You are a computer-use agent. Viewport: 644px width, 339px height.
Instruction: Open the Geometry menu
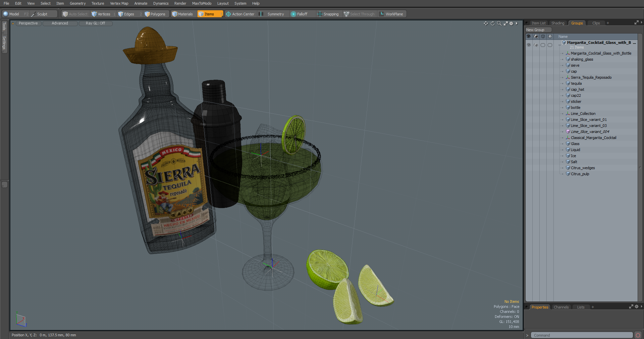point(77,3)
